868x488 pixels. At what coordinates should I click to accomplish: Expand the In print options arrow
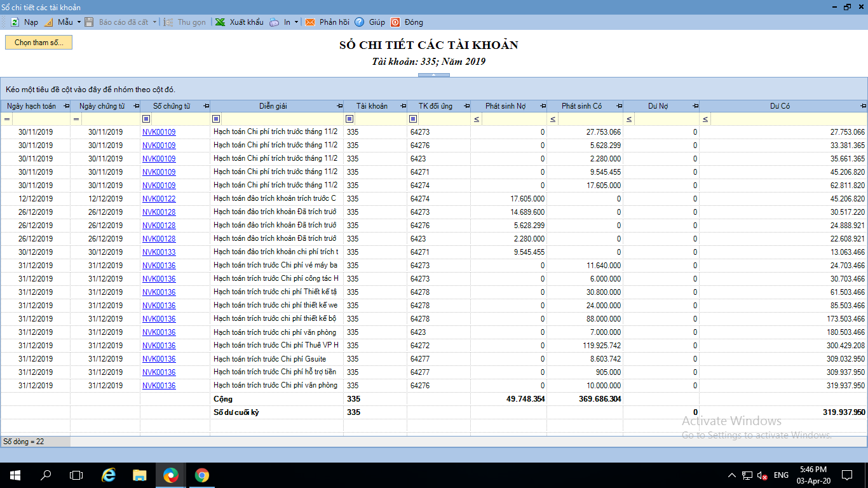pyautogui.click(x=296, y=22)
